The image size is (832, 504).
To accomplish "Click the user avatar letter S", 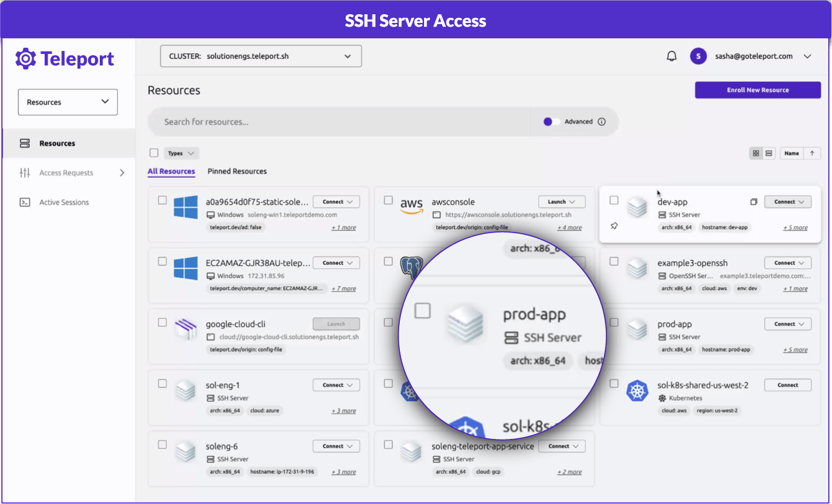I will point(698,56).
